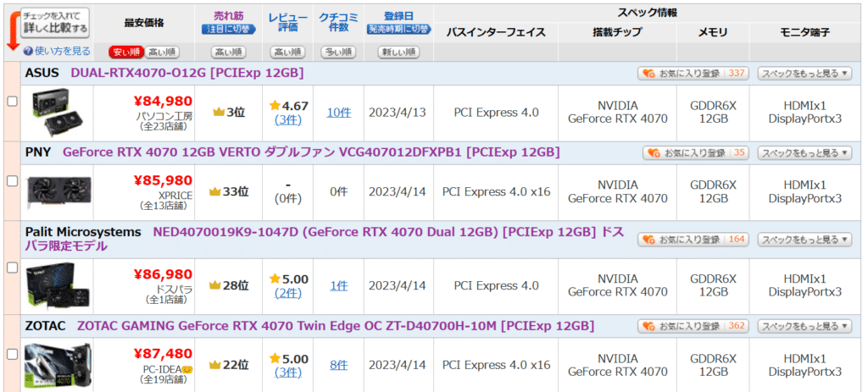Open ZOTAC (3件) reviews link
Screen dimensions: 868x392
(x=288, y=373)
